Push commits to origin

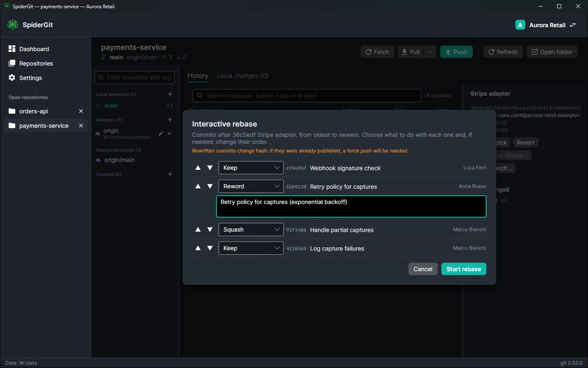coord(456,52)
